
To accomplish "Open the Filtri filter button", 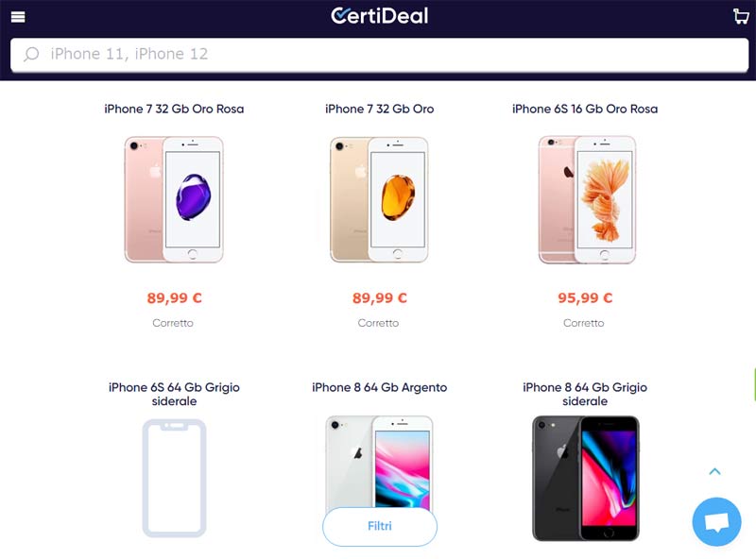I will click(x=380, y=526).
